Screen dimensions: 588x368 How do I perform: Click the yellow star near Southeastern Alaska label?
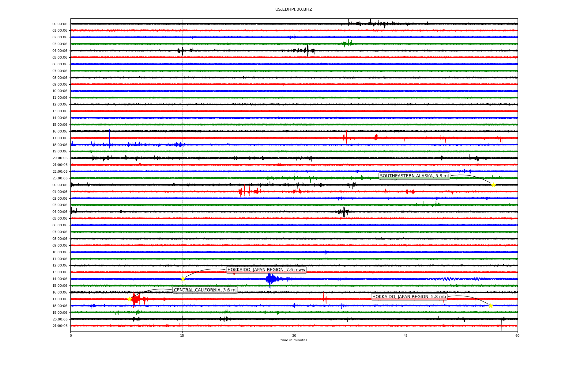click(493, 185)
